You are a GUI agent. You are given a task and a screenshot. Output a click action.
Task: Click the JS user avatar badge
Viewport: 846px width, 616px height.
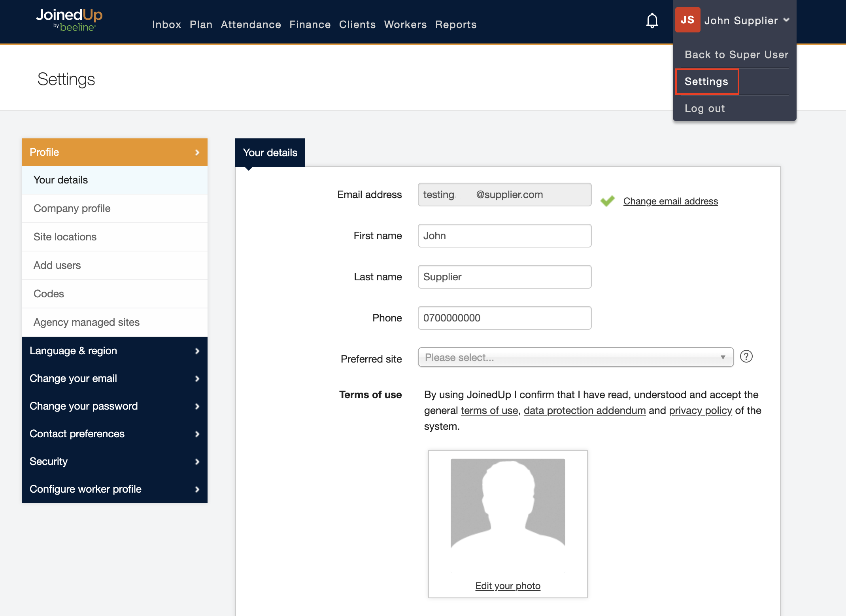coord(687,20)
